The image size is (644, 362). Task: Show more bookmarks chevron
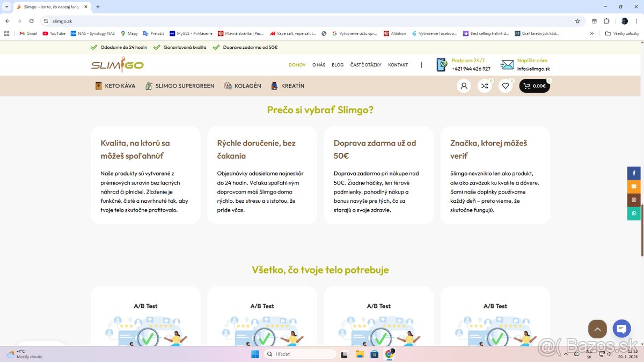[x=592, y=33]
